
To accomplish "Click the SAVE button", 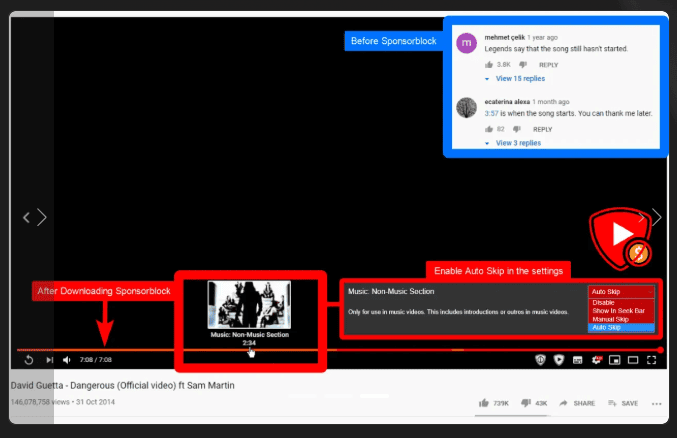I will (623, 403).
